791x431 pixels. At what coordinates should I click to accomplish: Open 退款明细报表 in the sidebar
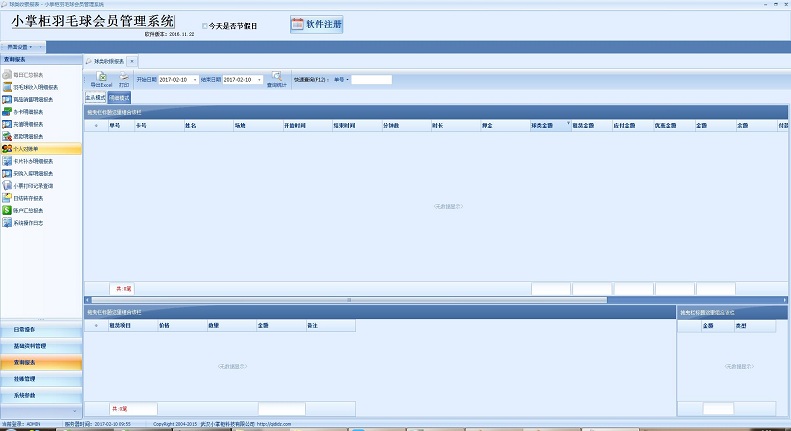[28, 136]
